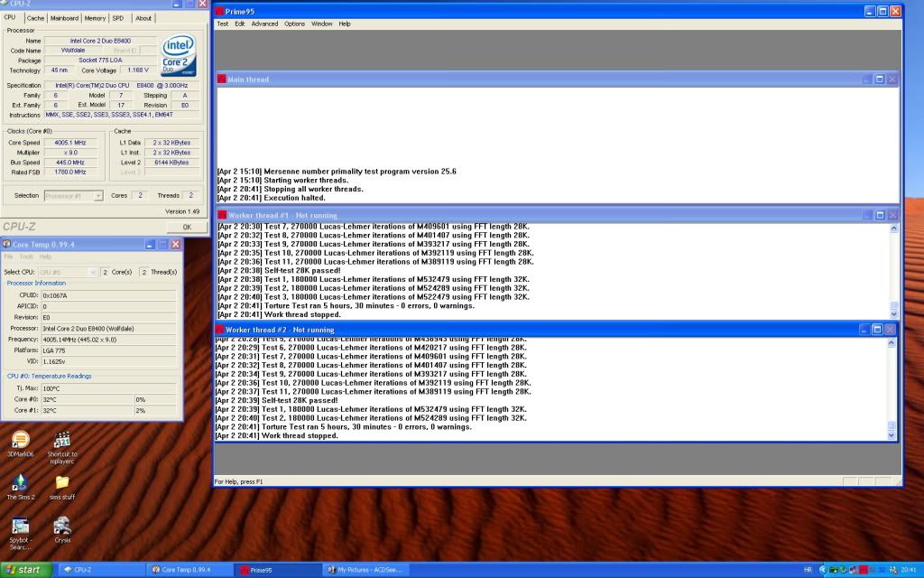Click the Intel Core 2 Duo logo
Screen dimensions: 924x578
point(178,56)
